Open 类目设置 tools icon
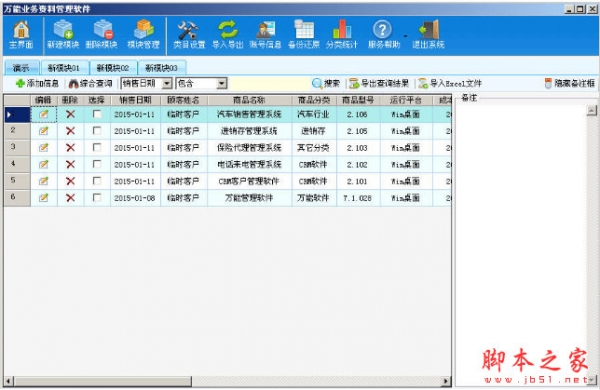The height and width of the screenshot is (390, 600). point(189,34)
